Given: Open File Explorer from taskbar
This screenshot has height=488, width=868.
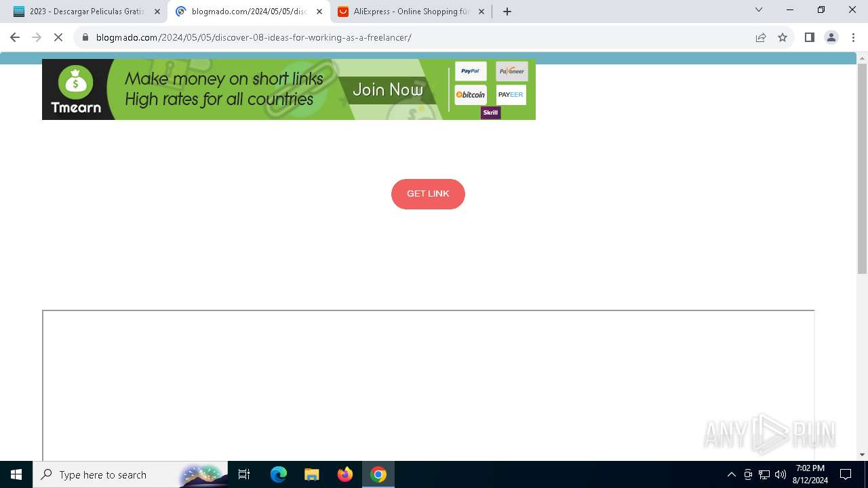Looking at the screenshot, I should point(311,474).
